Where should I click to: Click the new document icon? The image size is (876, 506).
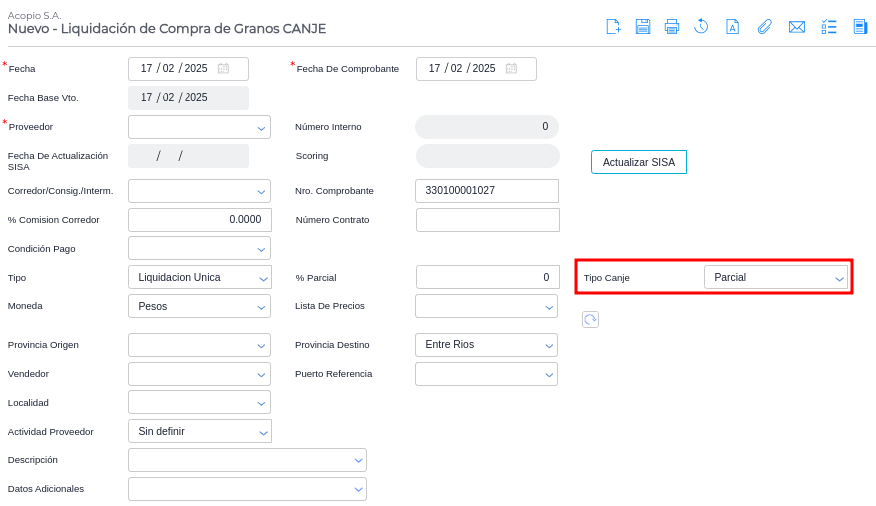(x=614, y=27)
